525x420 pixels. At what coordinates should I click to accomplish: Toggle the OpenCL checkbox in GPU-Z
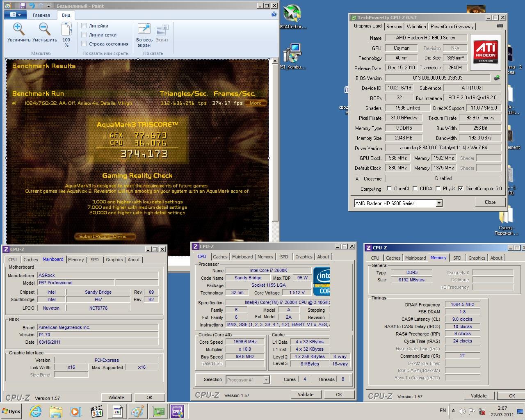tap(389, 189)
